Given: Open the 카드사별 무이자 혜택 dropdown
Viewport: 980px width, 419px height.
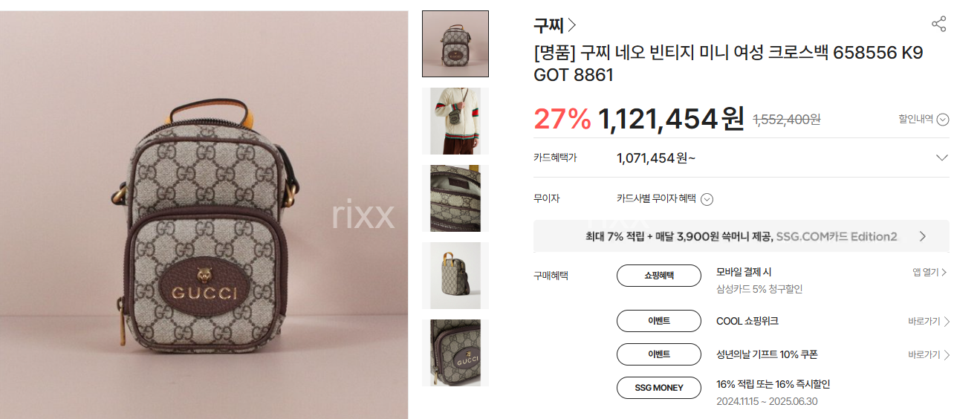Looking at the screenshot, I should click(x=664, y=199).
